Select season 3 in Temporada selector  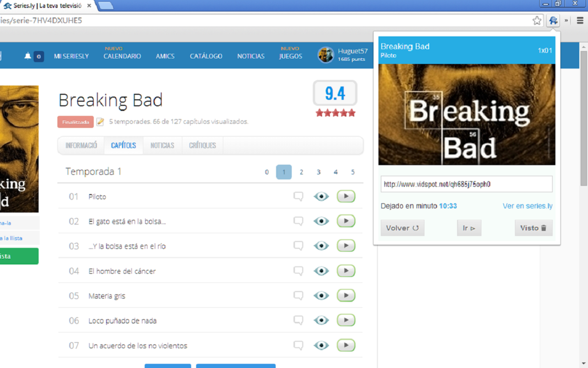point(318,172)
